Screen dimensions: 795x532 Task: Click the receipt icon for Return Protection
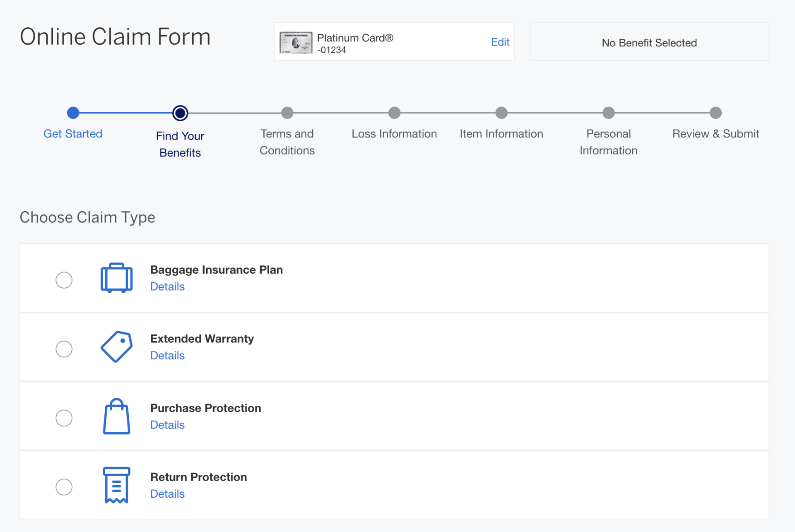(x=116, y=485)
